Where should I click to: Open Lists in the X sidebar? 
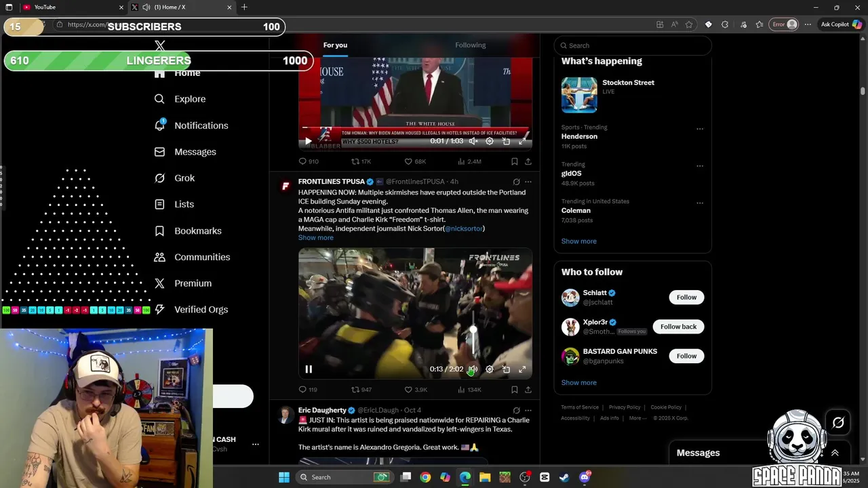pyautogui.click(x=174, y=204)
